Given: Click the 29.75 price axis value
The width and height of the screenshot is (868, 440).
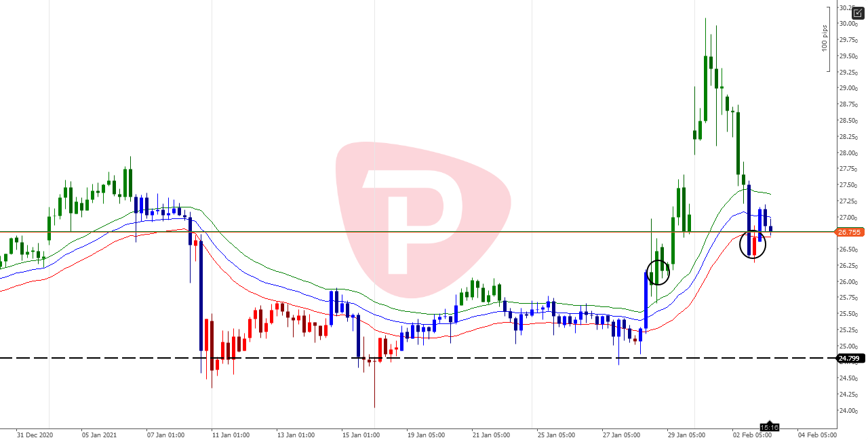Looking at the screenshot, I should (x=848, y=40).
